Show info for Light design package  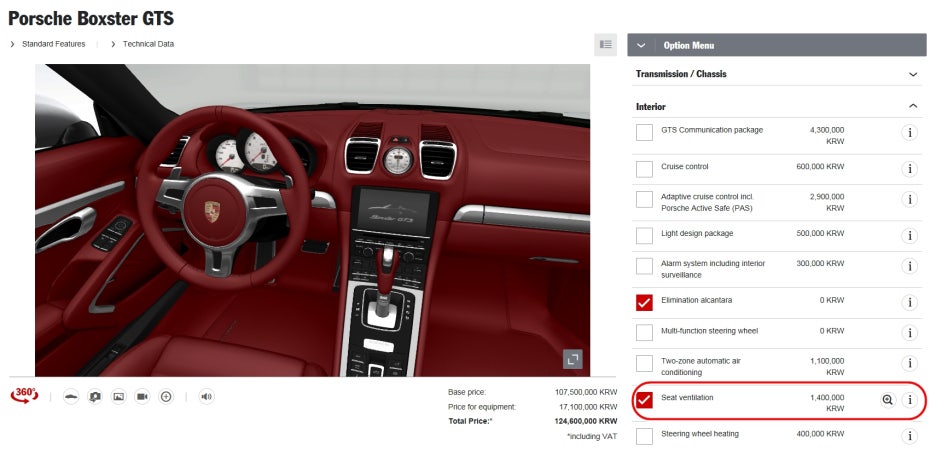pos(909,236)
